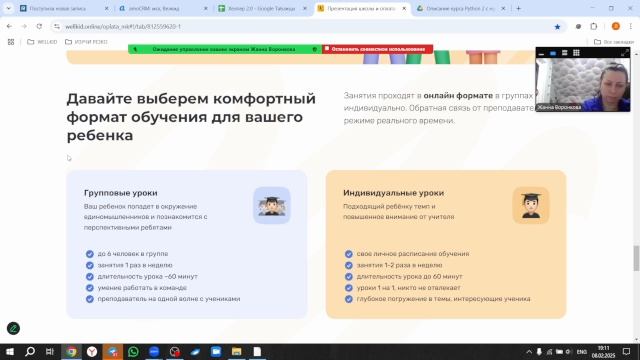
Task: Close the active presentation tab
Action: (404, 8)
